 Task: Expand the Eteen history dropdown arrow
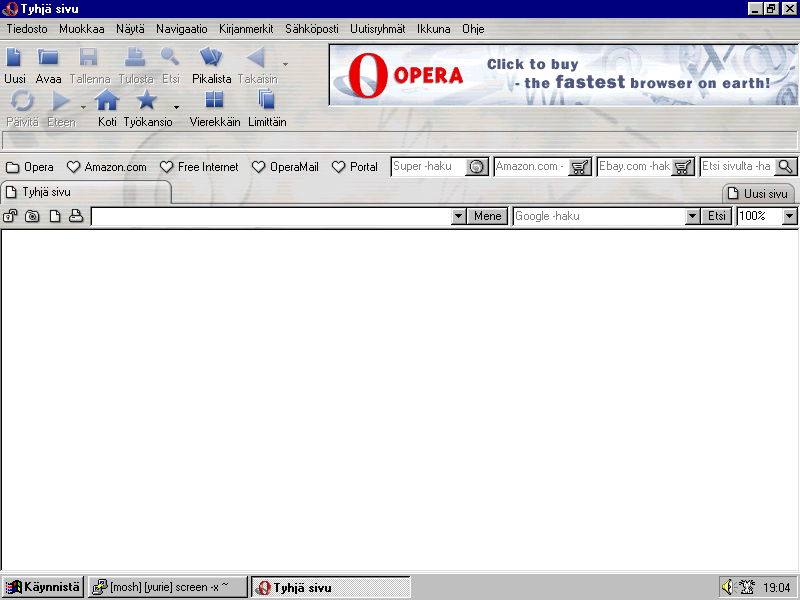83,107
